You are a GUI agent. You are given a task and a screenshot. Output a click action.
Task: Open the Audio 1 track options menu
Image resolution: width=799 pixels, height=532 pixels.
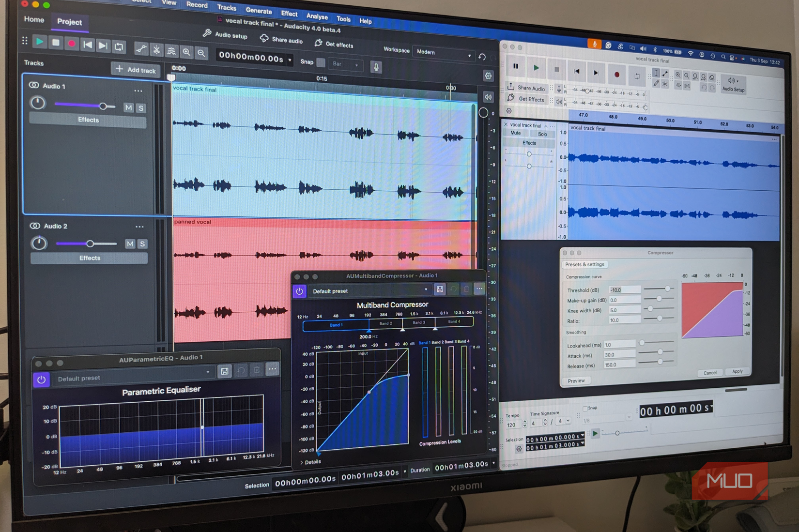click(138, 91)
